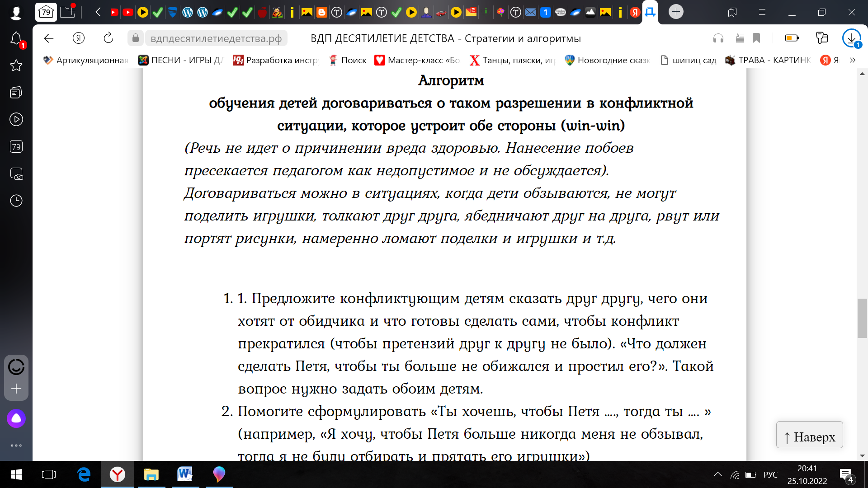Switch to the ladybug icon tab
The image size is (868, 488).
coord(277,13)
